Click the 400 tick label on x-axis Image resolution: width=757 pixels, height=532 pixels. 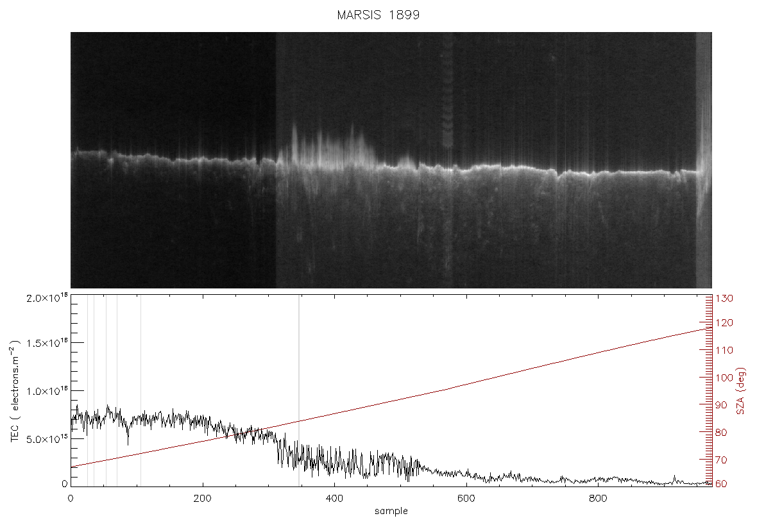tap(334, 498)
